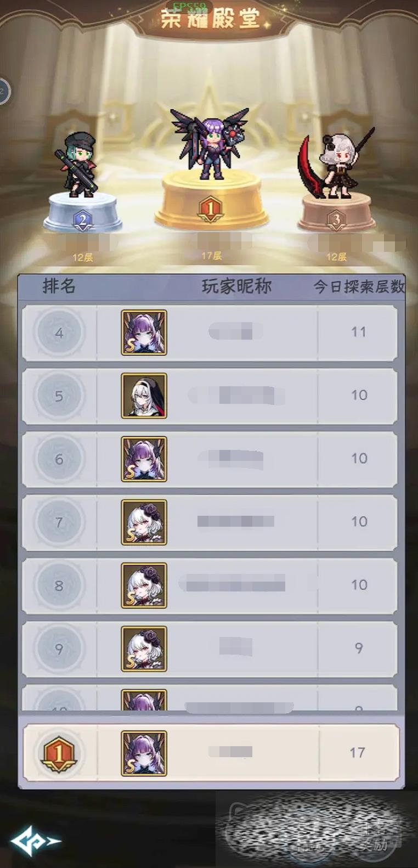418x868 pixels.
Task: Click the 玩家昵称 column header
Action: tap(236, 286)
